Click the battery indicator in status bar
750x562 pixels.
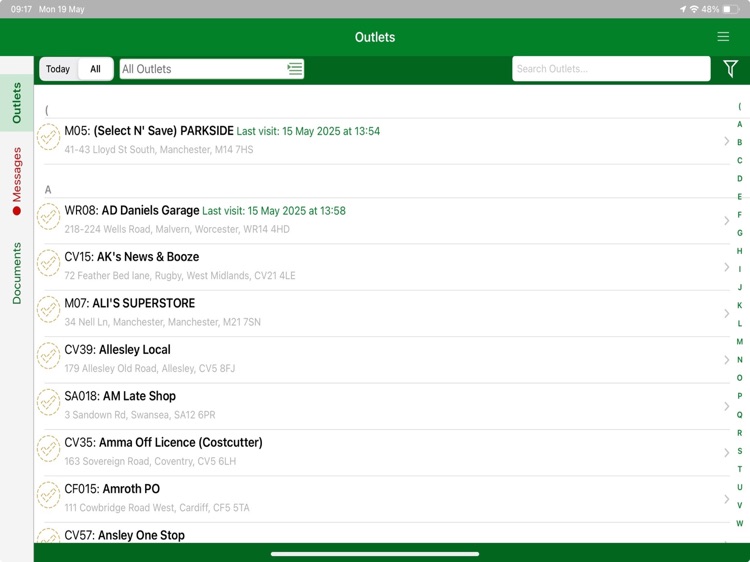[730, 9]
